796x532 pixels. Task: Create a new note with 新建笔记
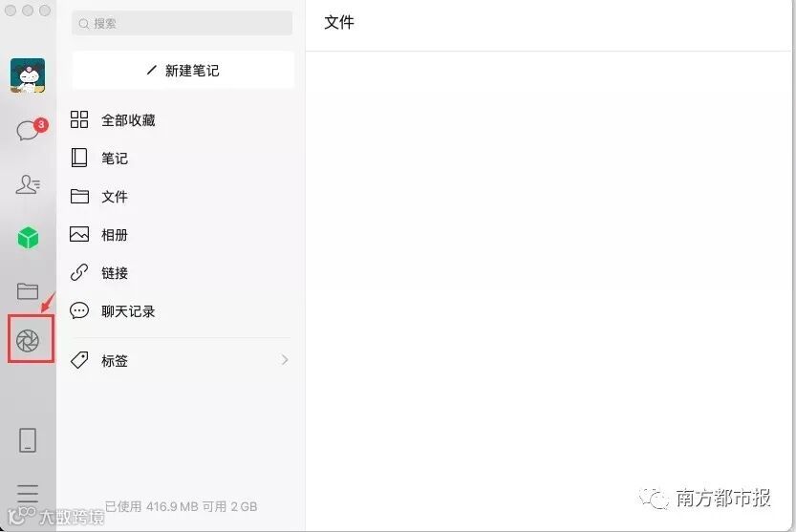point(183,70)
